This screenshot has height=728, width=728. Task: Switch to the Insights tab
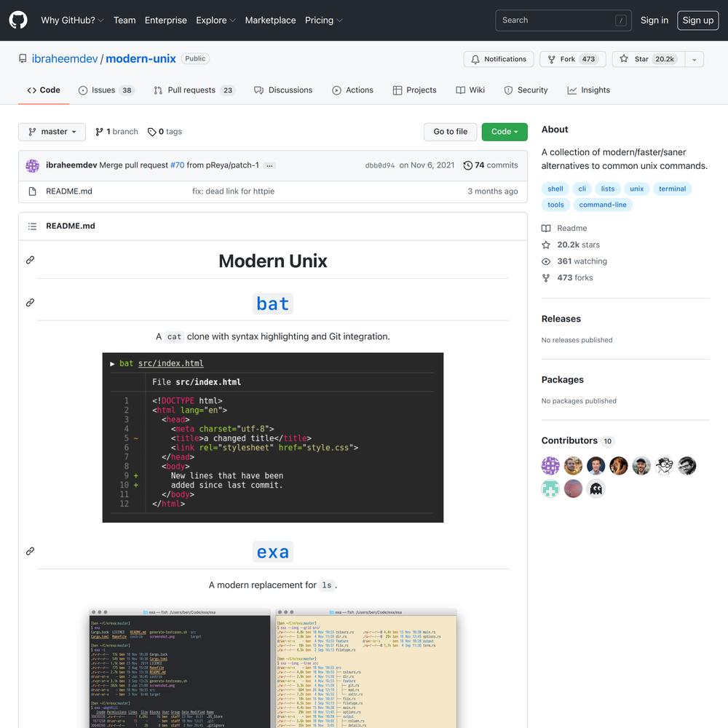589,90
